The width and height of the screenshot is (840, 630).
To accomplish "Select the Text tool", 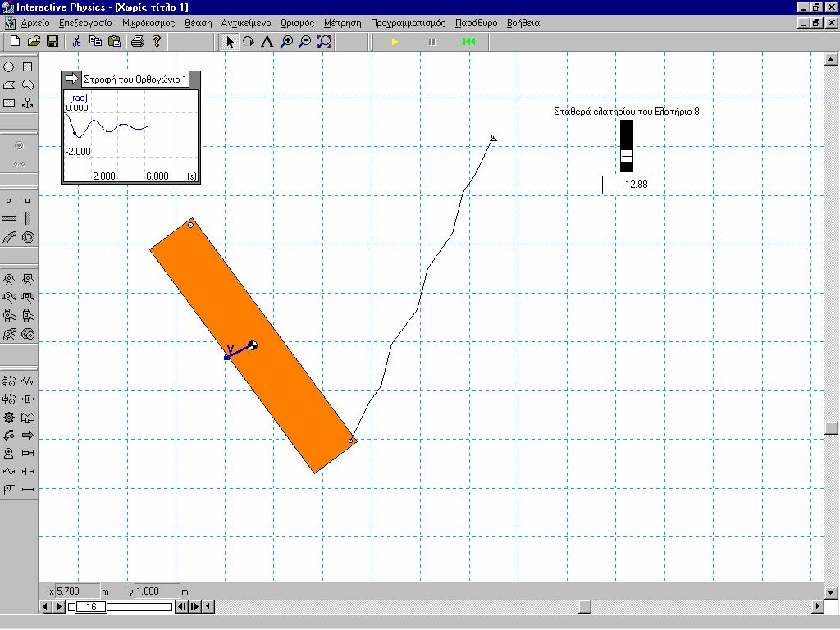I will coord(267,41).
